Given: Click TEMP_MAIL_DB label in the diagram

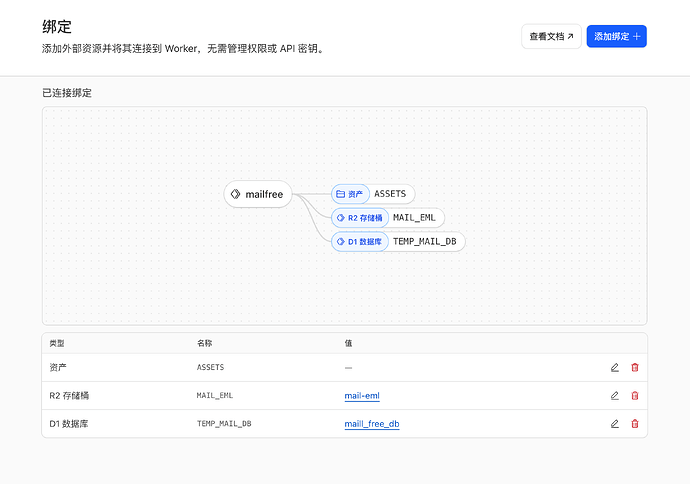Looking at the screenshot, I should [425, 242].
